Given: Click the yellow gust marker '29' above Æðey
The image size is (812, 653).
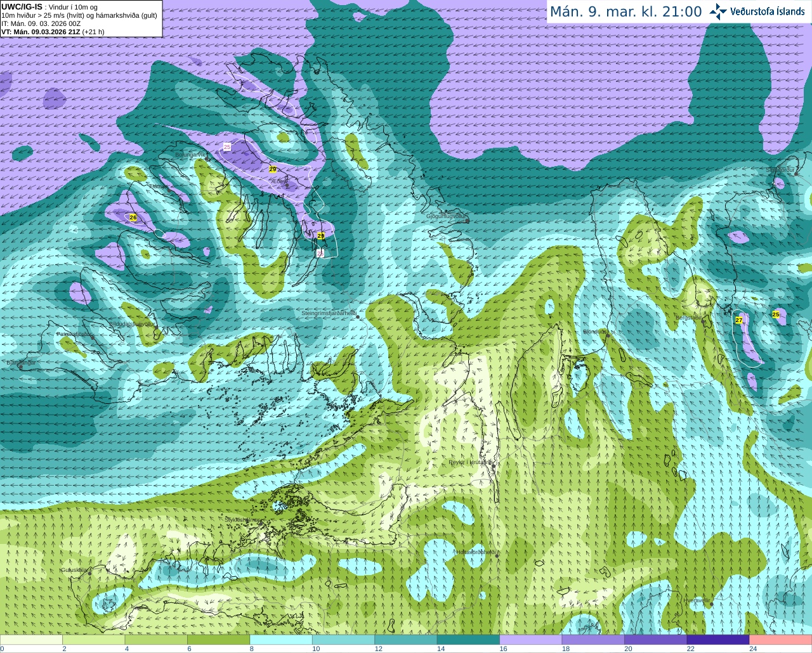Looking at the screenshot, I should coord(273,169).
